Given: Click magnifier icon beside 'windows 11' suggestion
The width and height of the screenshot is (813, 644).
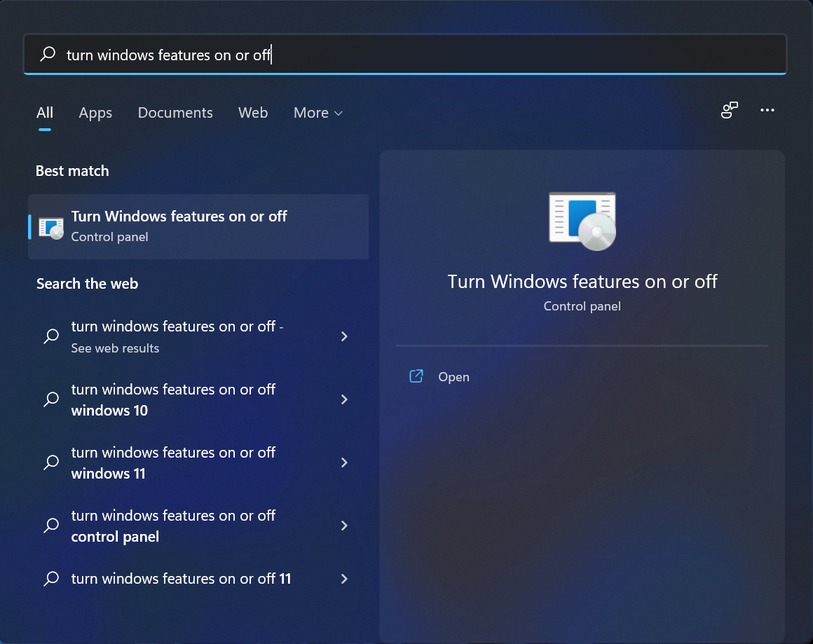Looking at the screenshot, I should pyautogui.click(x=51, y=462).
